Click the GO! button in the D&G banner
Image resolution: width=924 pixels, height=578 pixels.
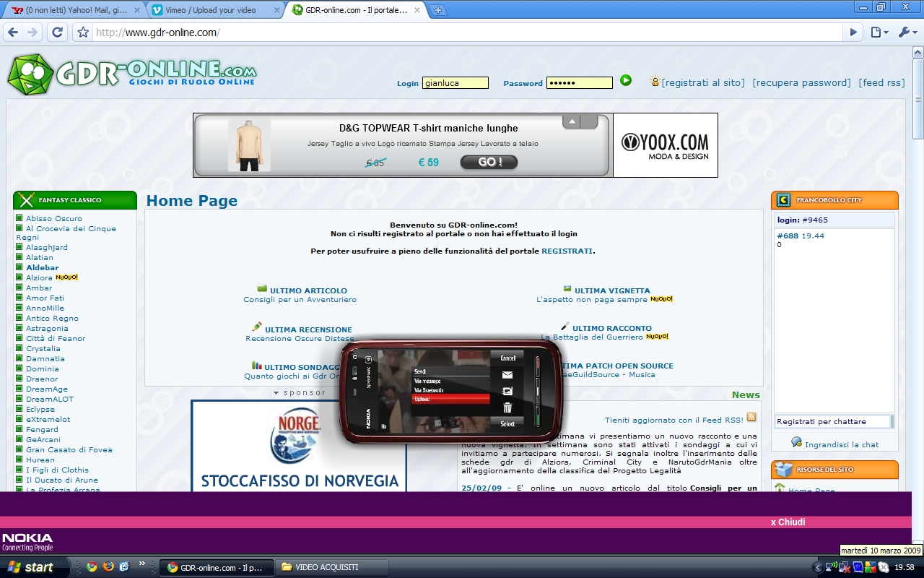click(489, 162)
